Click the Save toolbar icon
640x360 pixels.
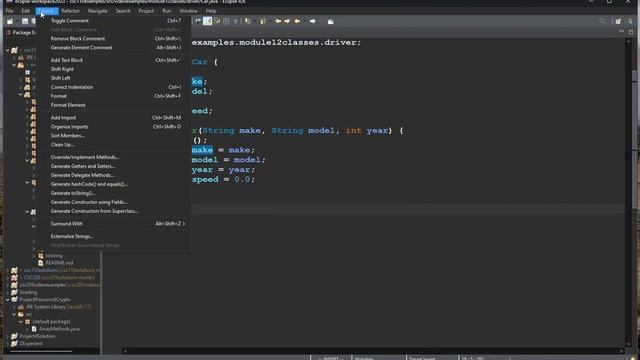[x=25, y=21]
